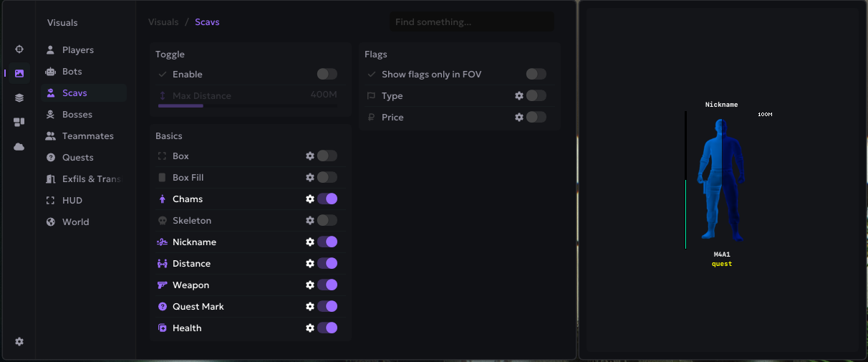Image resolution: width=868 pixels, height=362 pixels.
Task: Click the aimbot crosshair icon in left rail
Action: [19, 49]
